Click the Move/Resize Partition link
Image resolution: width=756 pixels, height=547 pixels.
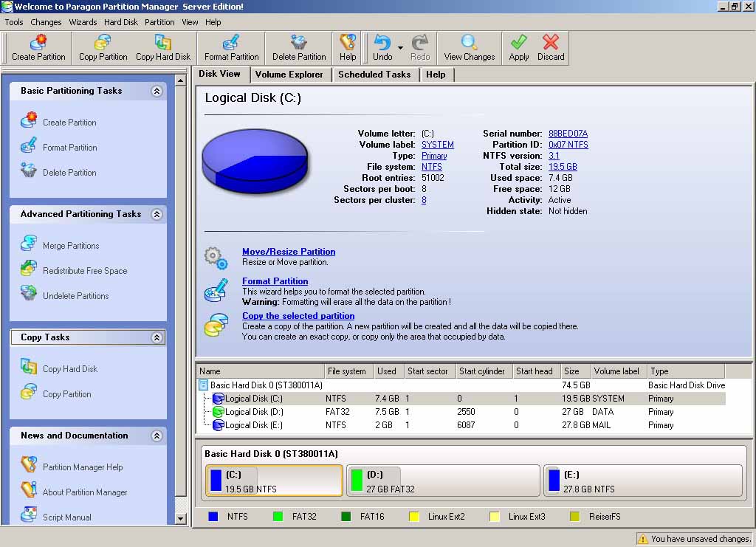[x=288, y=251]
